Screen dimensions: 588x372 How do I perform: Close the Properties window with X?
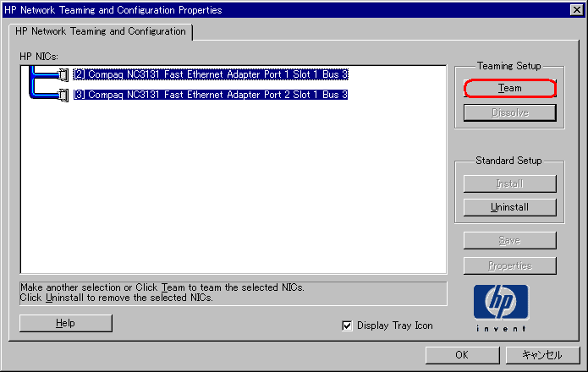[x=576, y=10]
